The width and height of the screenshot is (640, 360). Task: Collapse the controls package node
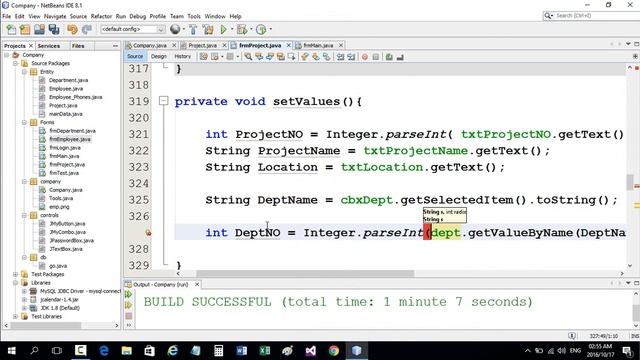pyautogui.click(x=24, y=215)
